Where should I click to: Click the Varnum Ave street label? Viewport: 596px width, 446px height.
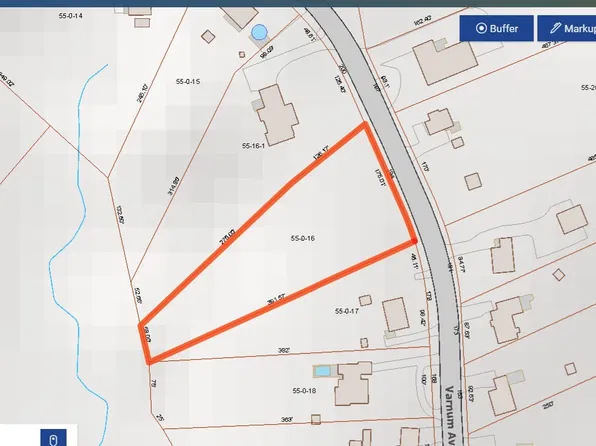449,415
